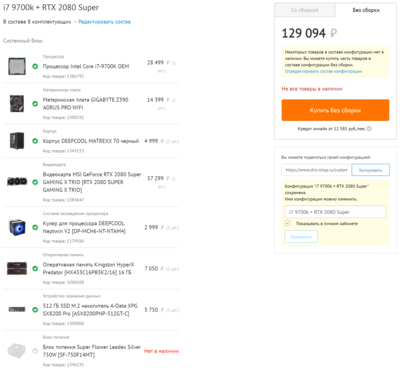The height and width of the screenshot is (374, 400).
Task: Click the DEEPCOOL MATREXX 70 case thumbnail
Action: (17, 141)
